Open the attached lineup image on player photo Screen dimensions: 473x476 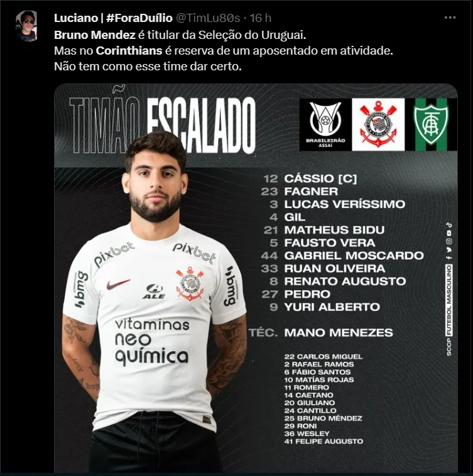(x=155, y=301)
